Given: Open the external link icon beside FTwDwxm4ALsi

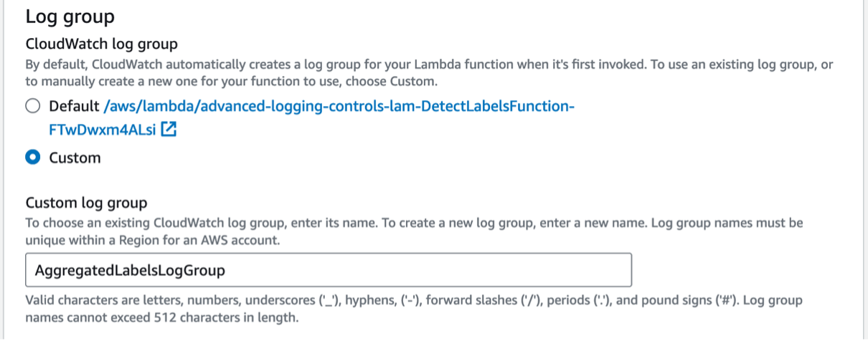Looking at the screenshot, I should coord(169,130).
